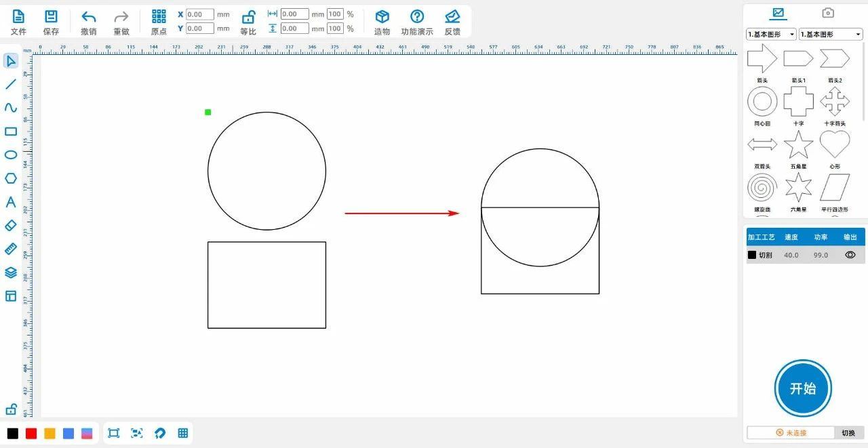
Task: Select the curve drawing tool
Action: [x=11, y=108]
